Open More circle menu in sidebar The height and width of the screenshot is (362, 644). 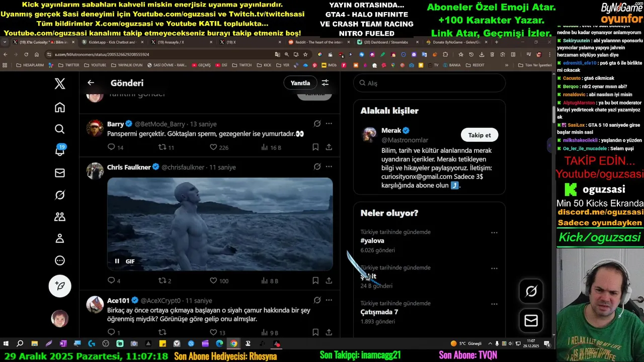60,260
